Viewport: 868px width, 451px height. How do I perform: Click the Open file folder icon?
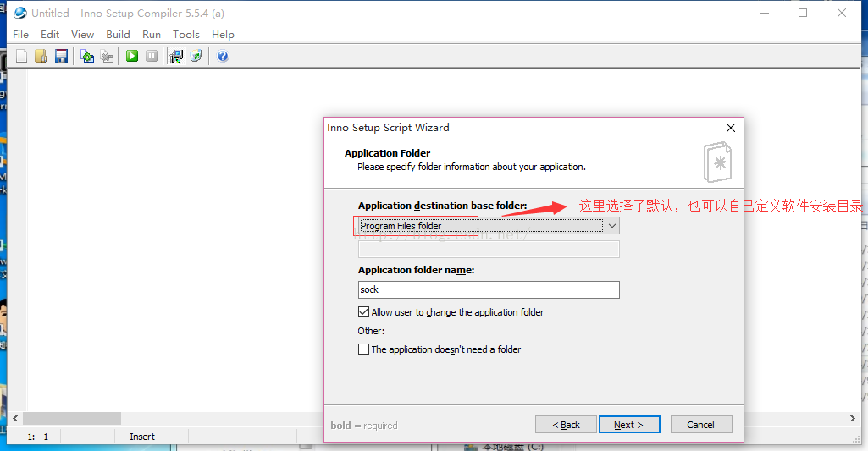[41, 56]
